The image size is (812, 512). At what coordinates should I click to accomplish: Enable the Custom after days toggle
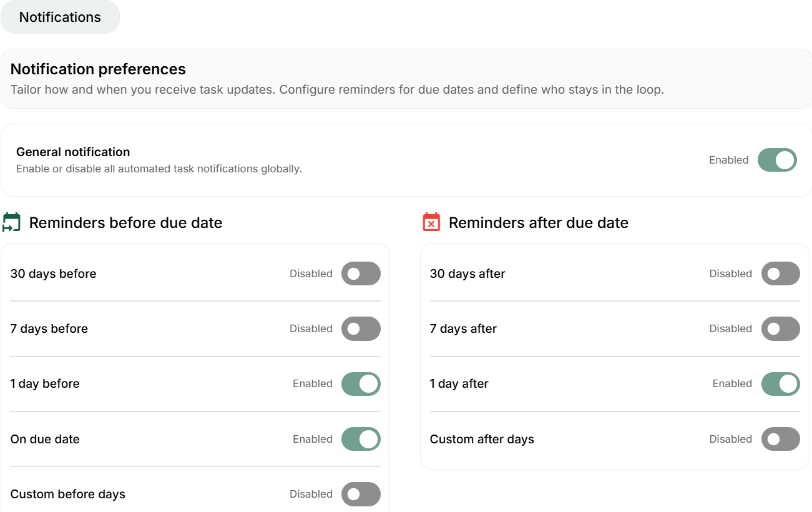point(780,439)
